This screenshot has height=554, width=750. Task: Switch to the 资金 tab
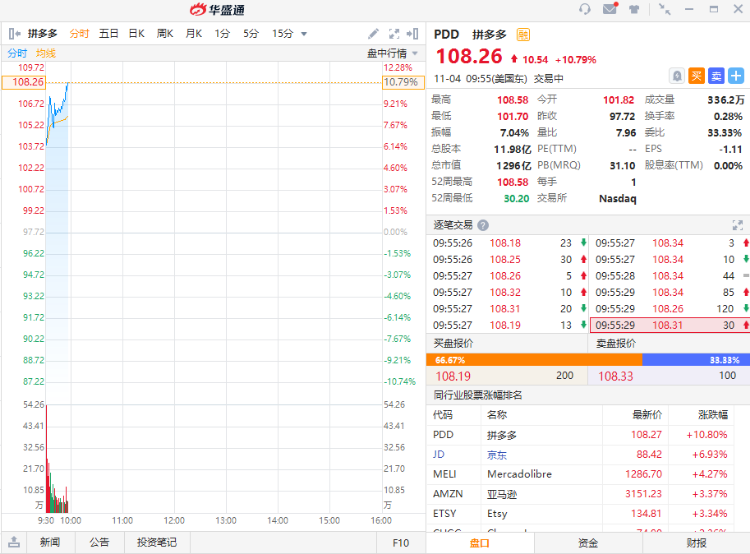tap(588, 543)
